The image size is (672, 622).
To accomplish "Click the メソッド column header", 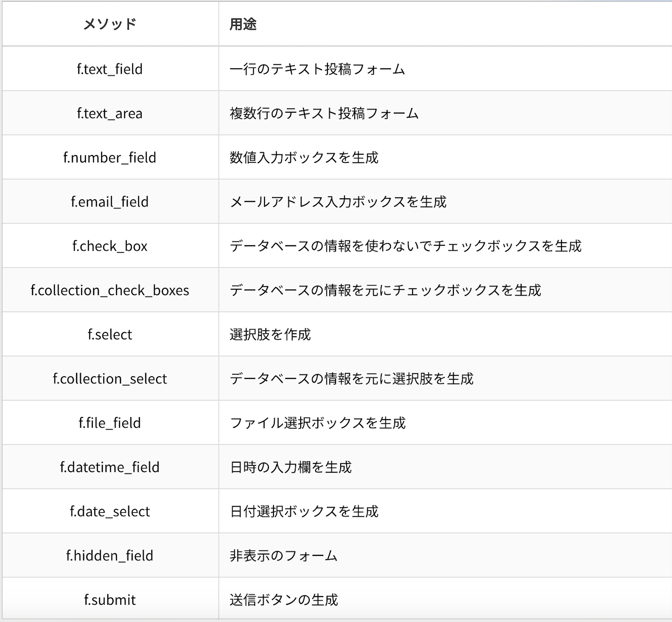I will 110,24.
